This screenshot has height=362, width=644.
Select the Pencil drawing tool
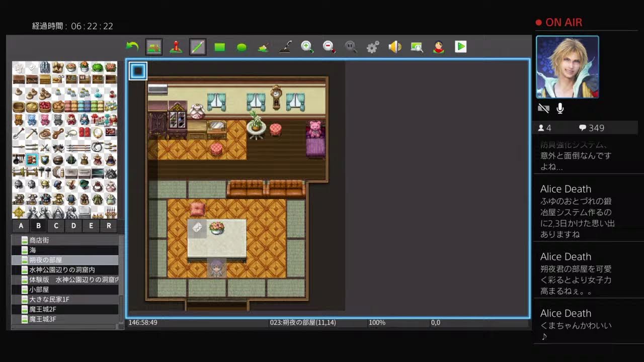[198, 47]
